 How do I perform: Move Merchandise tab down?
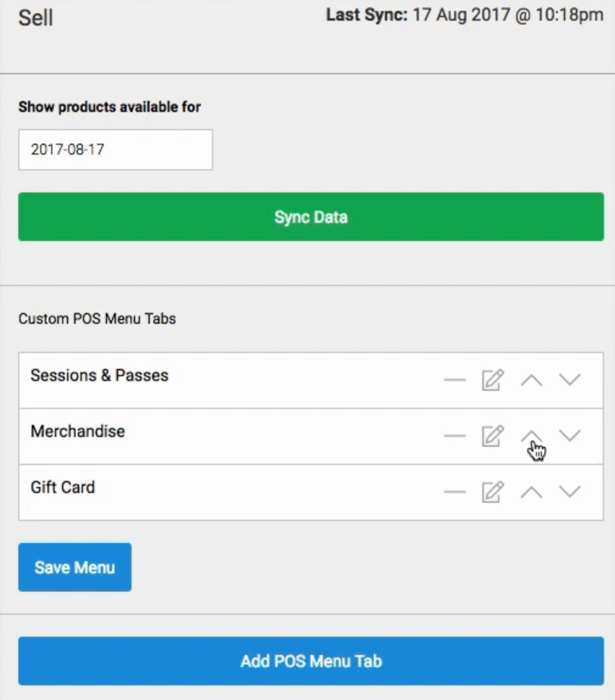click(x=570, y=435)
